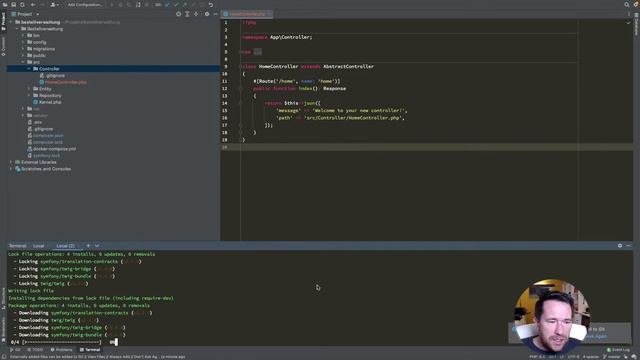Collapse the Controller folder arrow
This screenshot has height=360, width=640.
[x=29, y=69]
